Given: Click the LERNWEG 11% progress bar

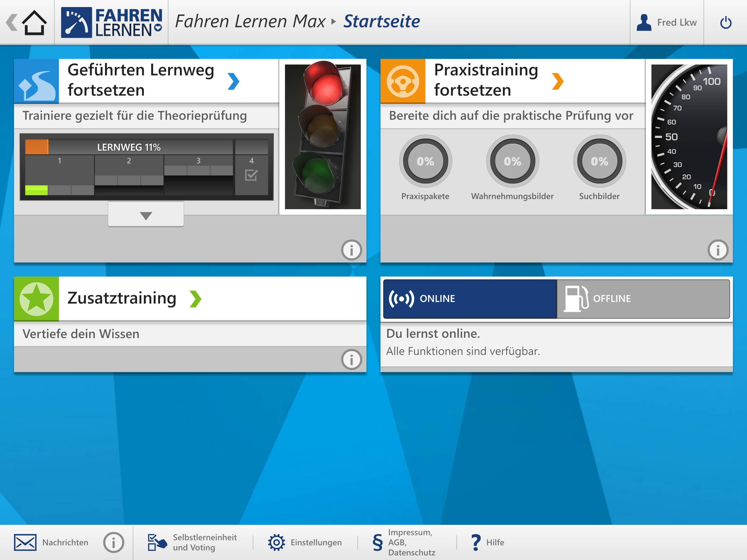Looking at the screenshot, I should pos(129,147).
